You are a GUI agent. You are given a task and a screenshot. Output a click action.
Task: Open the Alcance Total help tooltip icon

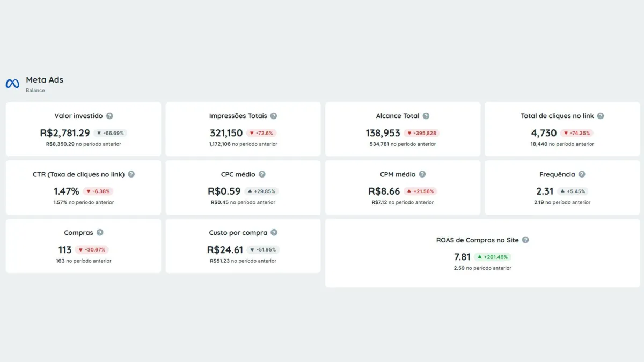(426, 116)
